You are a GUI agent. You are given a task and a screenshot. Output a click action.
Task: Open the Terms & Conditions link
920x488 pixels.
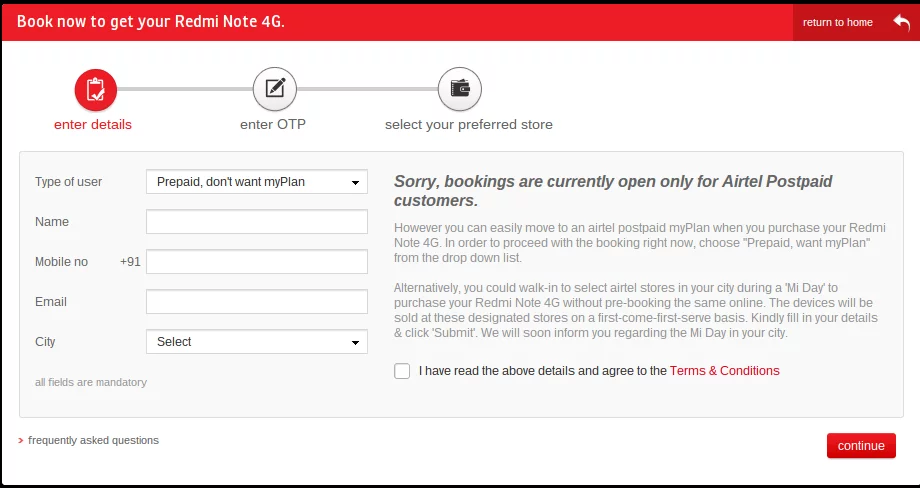(x=725, y=371)
